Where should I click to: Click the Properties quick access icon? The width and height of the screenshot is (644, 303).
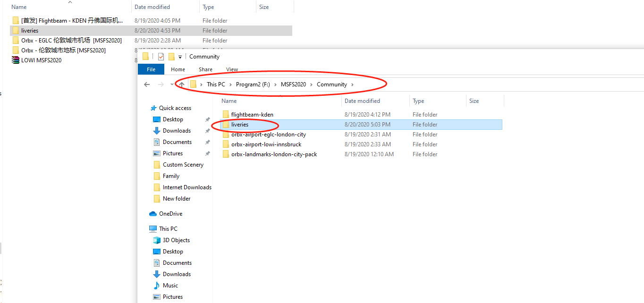tap(161, 57)
